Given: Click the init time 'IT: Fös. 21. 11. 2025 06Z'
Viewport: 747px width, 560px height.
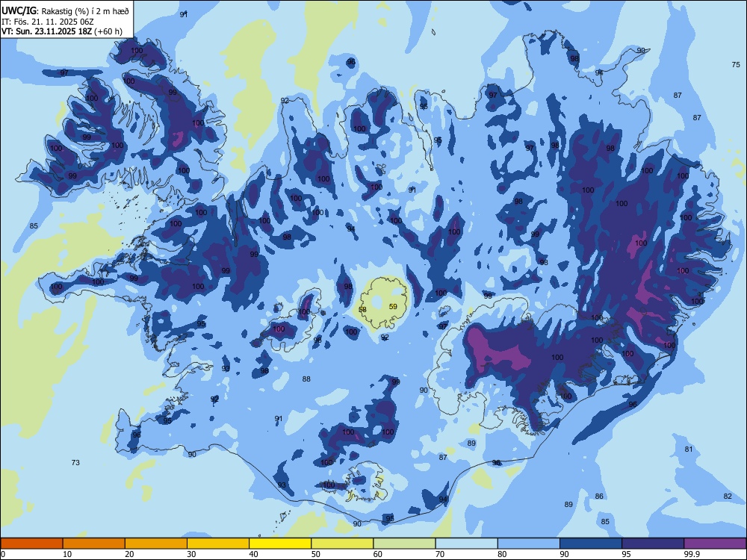Looking at the screenshot, I should click(x=48, y=22).
